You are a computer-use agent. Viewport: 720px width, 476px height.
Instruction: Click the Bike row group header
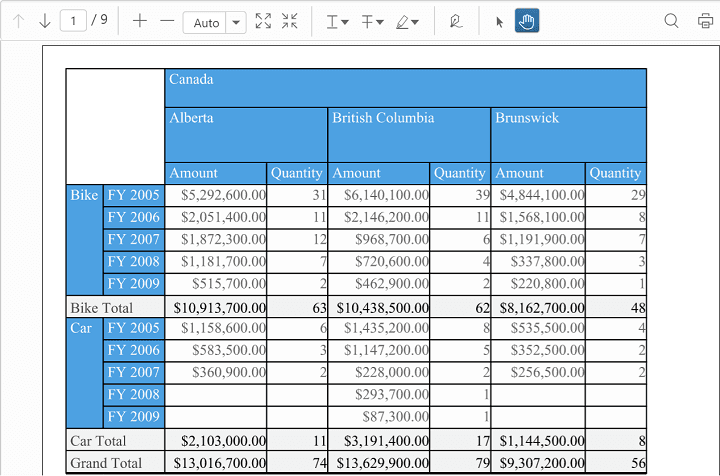tap(84, 240)
